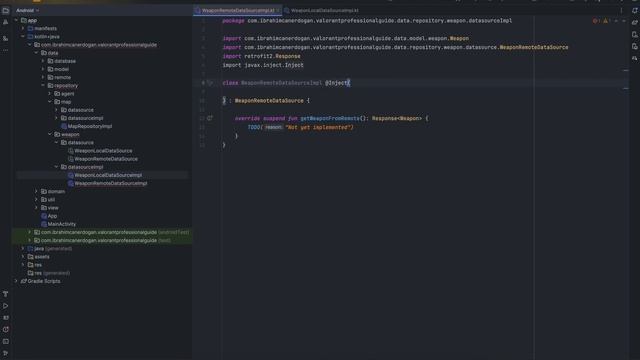This screenshot has width=640, height=360.
Task: Open the Terminal tool window icon
Action: 5,341
